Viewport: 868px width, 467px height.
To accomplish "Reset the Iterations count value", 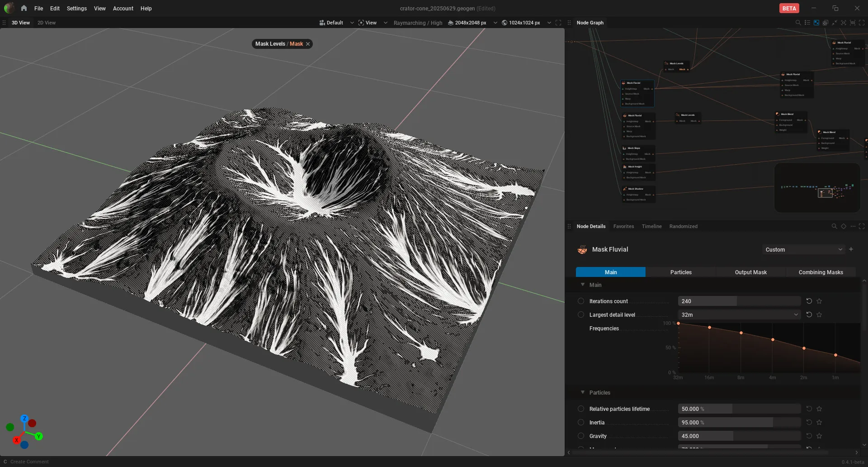I will click(809, 301).
